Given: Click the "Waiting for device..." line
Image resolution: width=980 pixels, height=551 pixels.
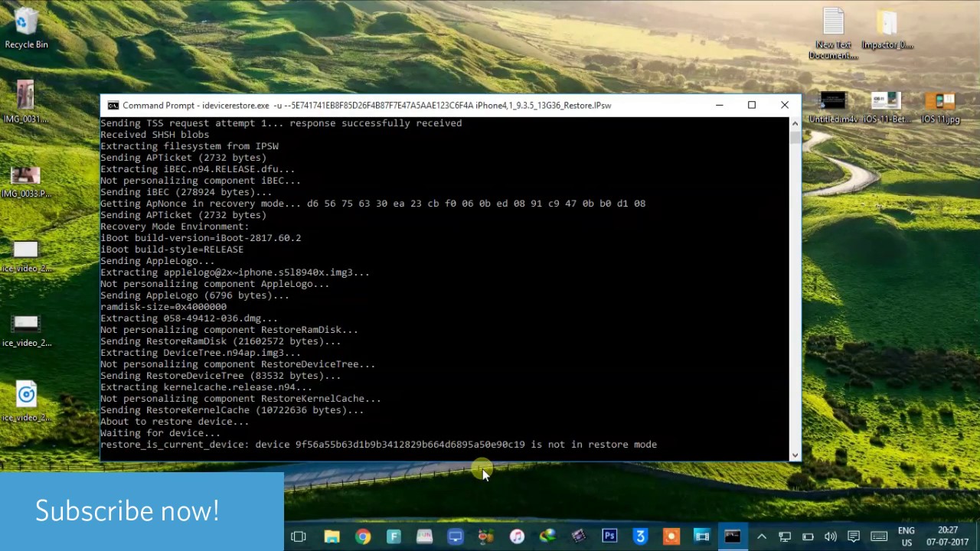Looking at the screenshot, I should click(160, 433).
